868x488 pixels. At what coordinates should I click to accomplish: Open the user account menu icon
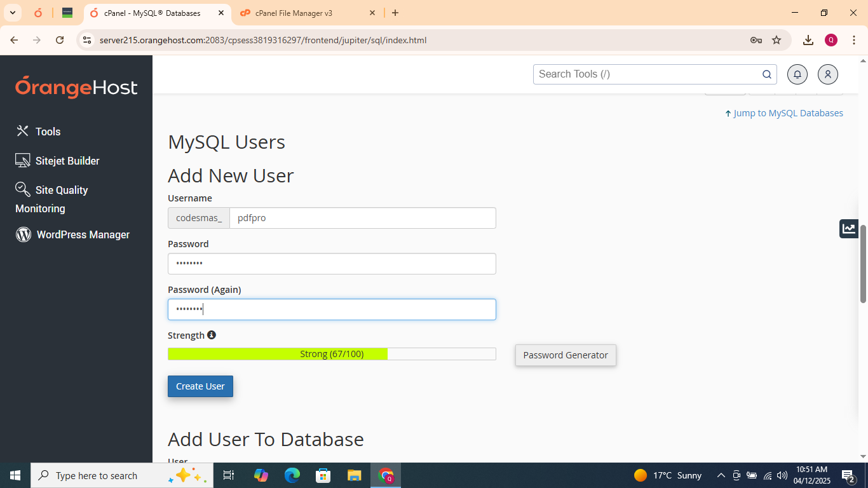click(827, 74)
